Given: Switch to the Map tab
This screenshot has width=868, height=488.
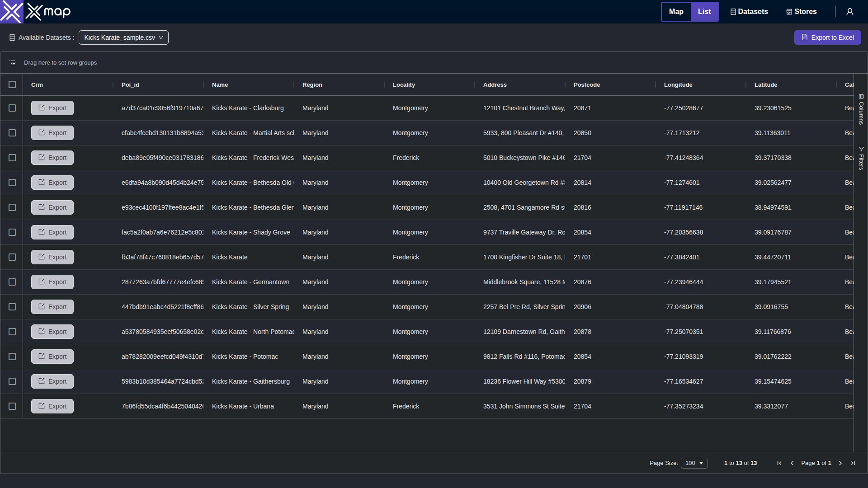Looking at the screenshot, I should 676,11.
